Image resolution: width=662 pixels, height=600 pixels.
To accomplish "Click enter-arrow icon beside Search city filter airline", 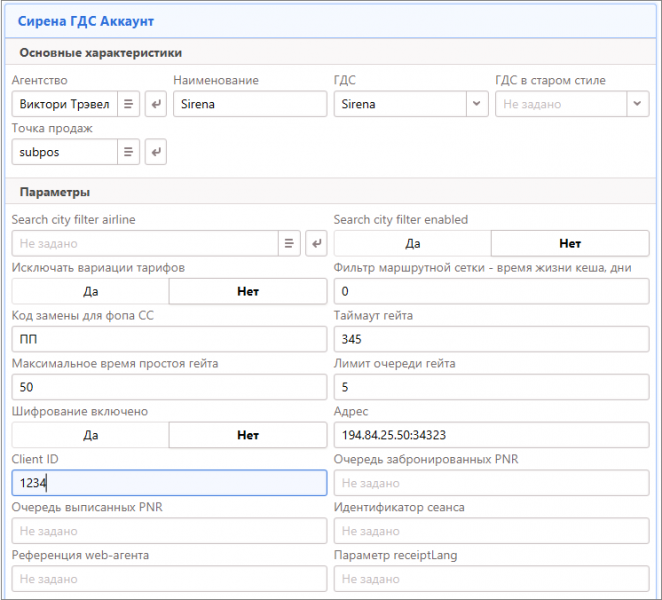I will click(315, 243).
